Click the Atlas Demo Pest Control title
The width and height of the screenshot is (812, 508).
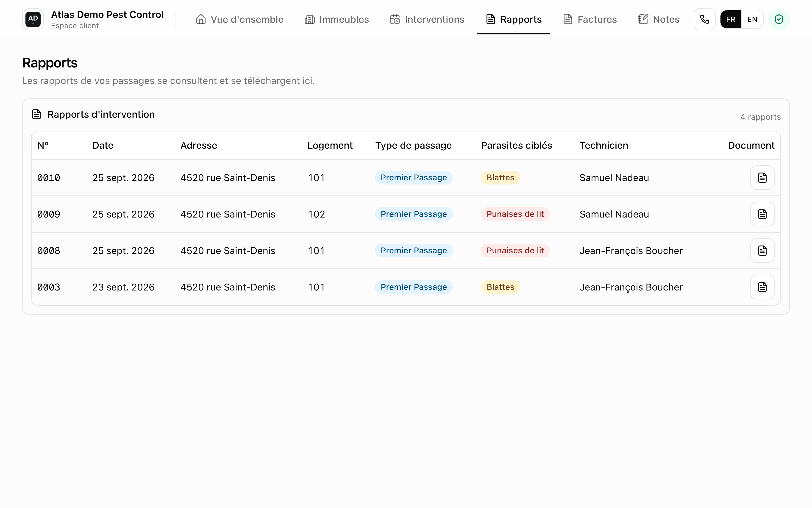(x=107, y=15)
